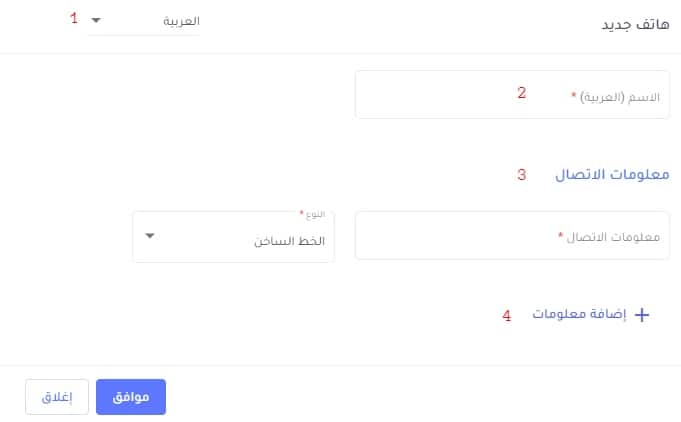This screenshot has width=681, height=422.
Task: Click the معلومات الاتصال placeholder inside the input
Action: click(x=613, y=237)
